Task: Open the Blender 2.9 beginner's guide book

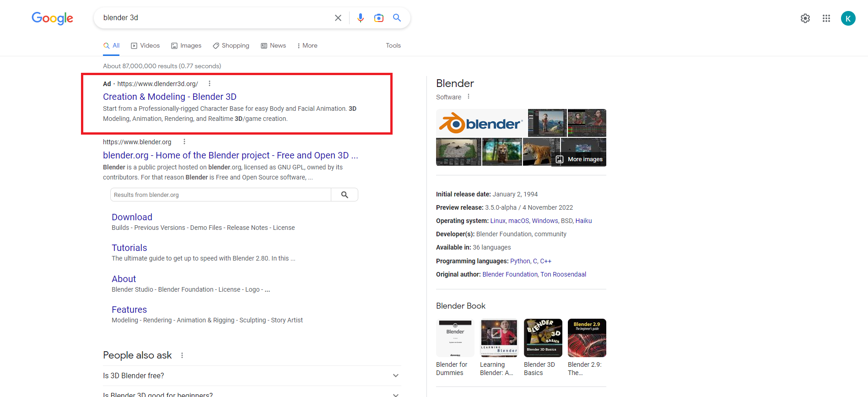Action: tap(587, 348)
